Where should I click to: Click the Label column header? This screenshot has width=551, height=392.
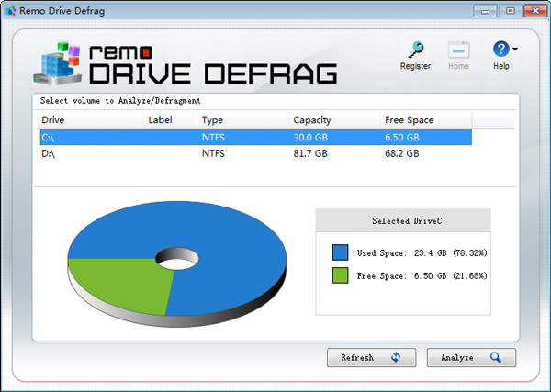point(171,120)
